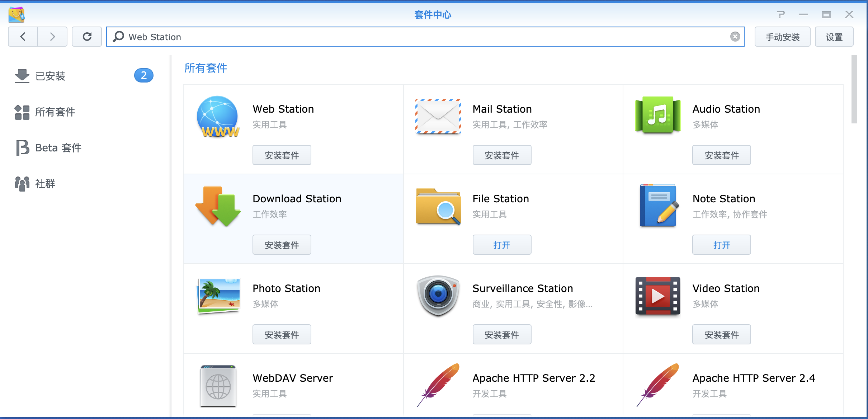Click the Apache HTTP Server 2.4 title
This screenshot has width=868, height=419.
754,378
